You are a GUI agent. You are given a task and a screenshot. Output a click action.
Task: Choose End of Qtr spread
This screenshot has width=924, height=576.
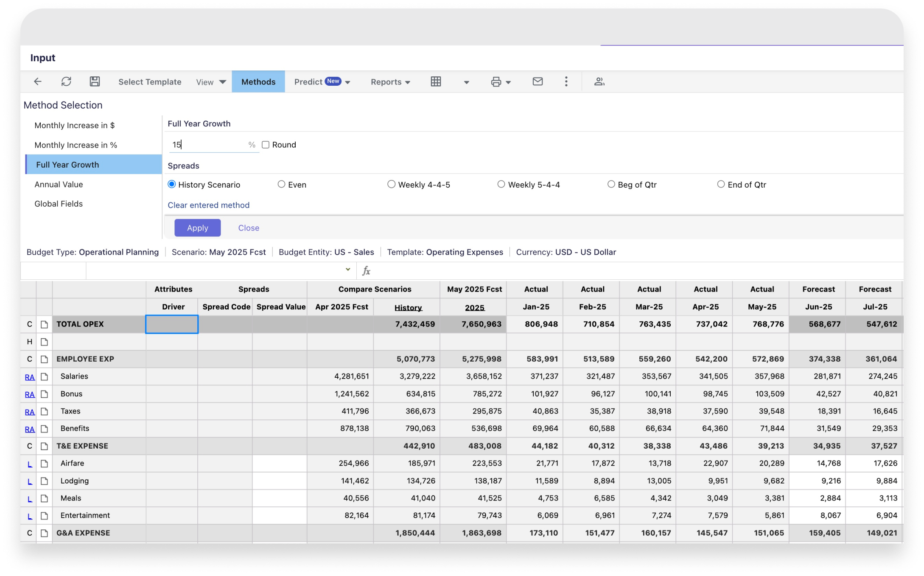coord(721,184)
